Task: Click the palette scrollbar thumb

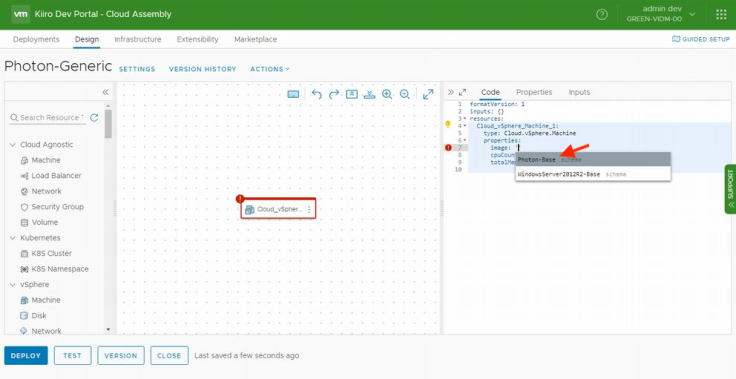Action: (108, 124)
